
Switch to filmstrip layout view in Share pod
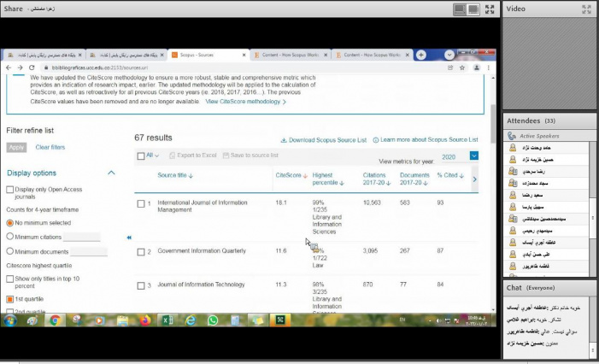[473, 9]
